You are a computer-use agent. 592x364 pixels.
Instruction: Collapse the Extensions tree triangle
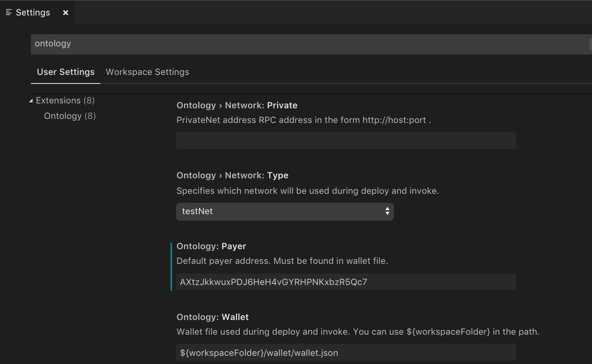coord(31,101)
